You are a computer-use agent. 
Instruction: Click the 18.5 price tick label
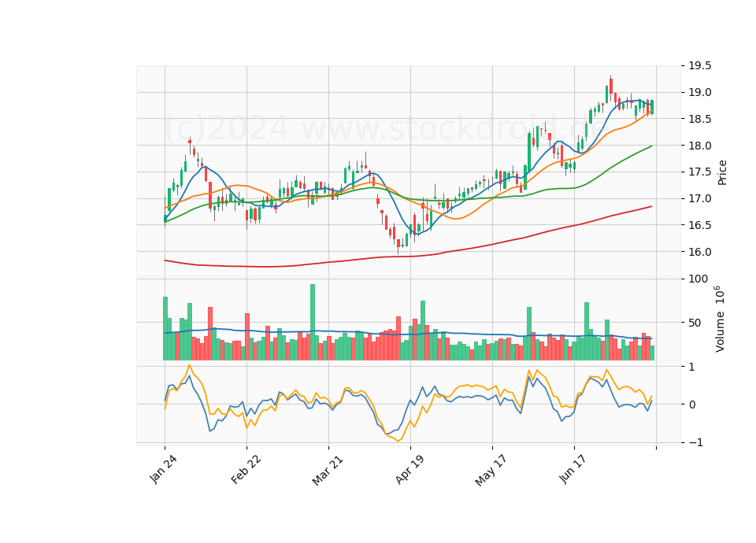(699, 119)
